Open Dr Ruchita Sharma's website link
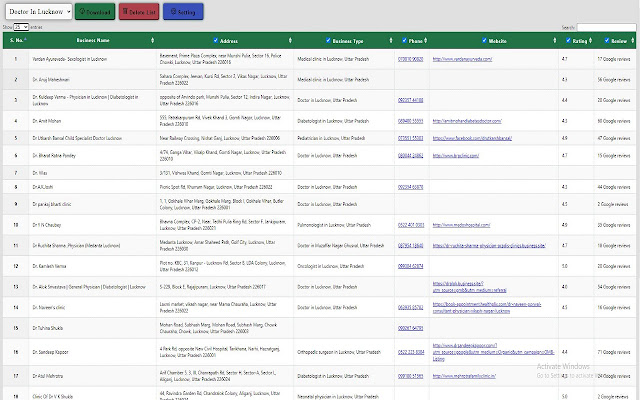The height and width of the screenshot is (400, 640). pyautogui.click(x=489, y=246)
